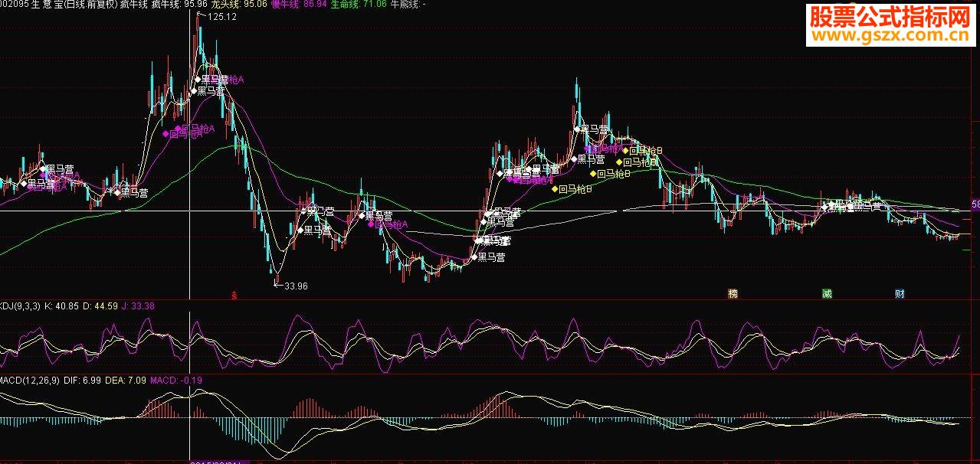This screenshot has height=464, width=980.
Task: Select the DIF: 6.99 value
Action: (x=82, y=380)
